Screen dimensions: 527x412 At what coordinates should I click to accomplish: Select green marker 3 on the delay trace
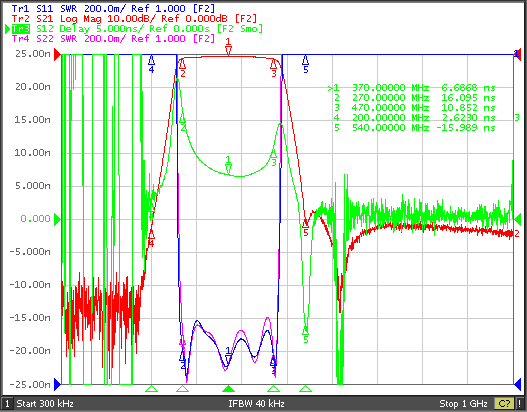pyautogui.click(x=274, y=158)
